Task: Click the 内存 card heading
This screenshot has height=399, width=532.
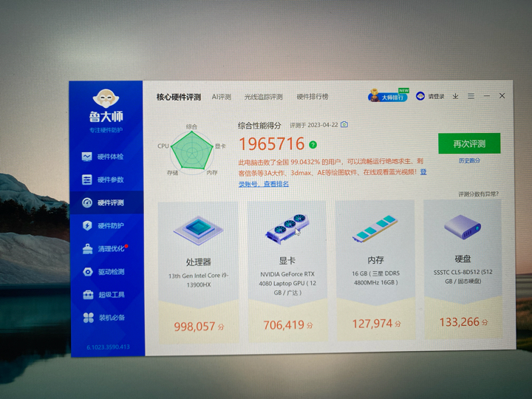Action: pos(375,260)
